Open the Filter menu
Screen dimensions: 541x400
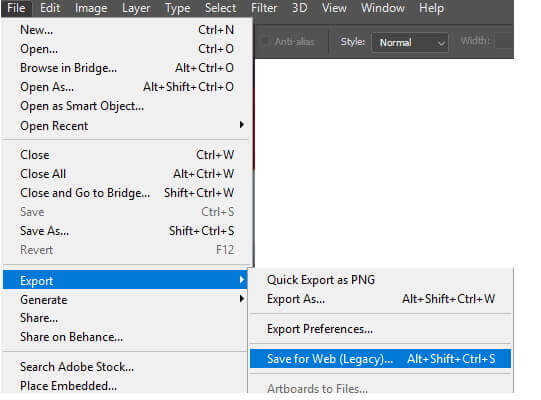[x=264, y=8]
